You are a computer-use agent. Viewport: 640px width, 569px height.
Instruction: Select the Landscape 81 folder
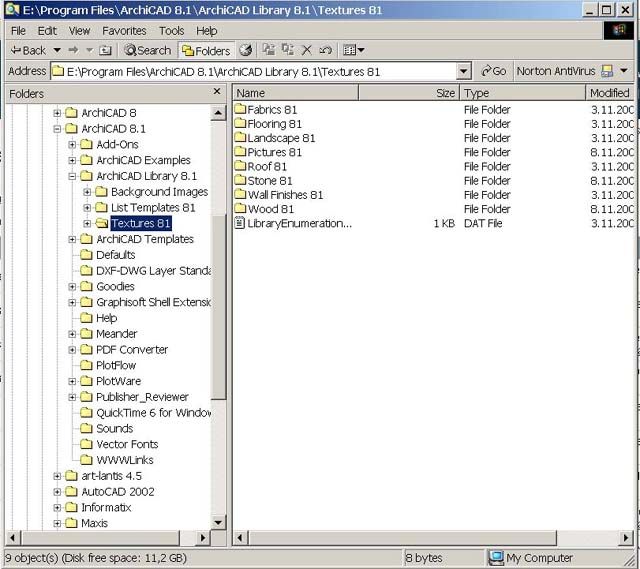tap(275, 138)
